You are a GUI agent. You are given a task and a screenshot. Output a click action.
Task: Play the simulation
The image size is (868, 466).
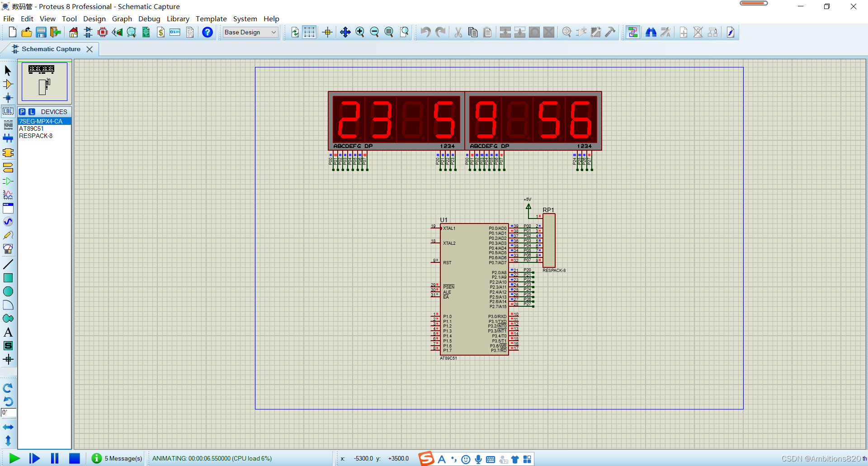[x=14, y=458]
